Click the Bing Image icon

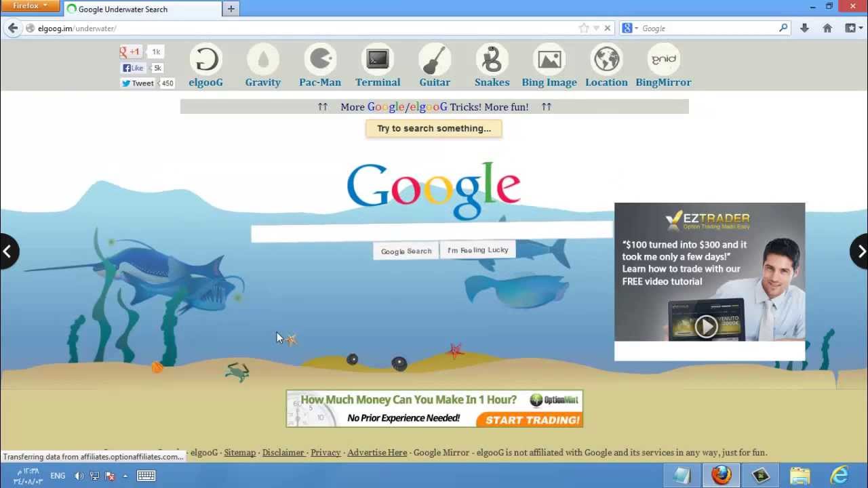pos(549,60)
